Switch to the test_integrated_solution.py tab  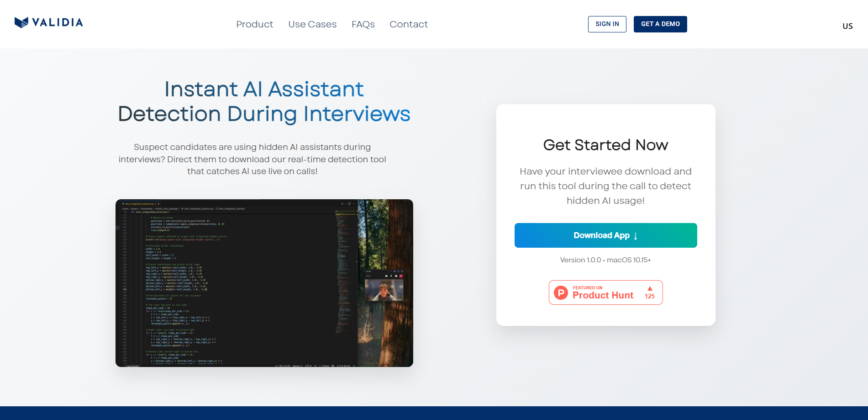coord(140,204)
